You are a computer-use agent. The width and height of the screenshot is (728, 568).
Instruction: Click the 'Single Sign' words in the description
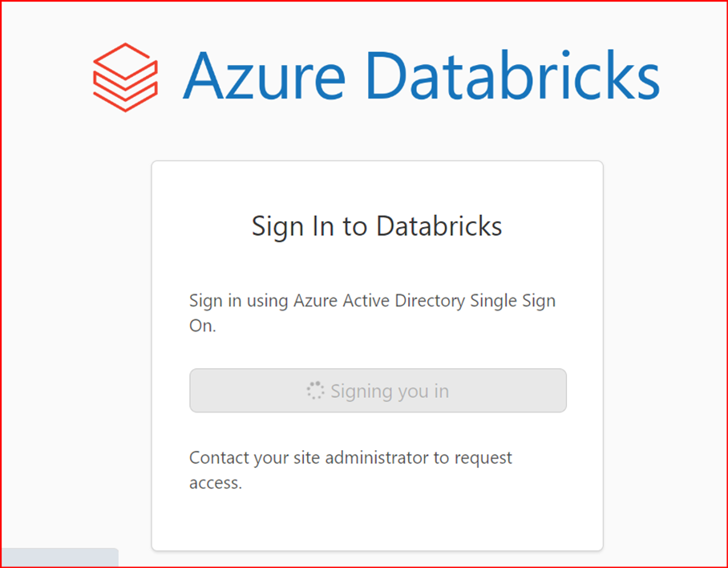512,301
